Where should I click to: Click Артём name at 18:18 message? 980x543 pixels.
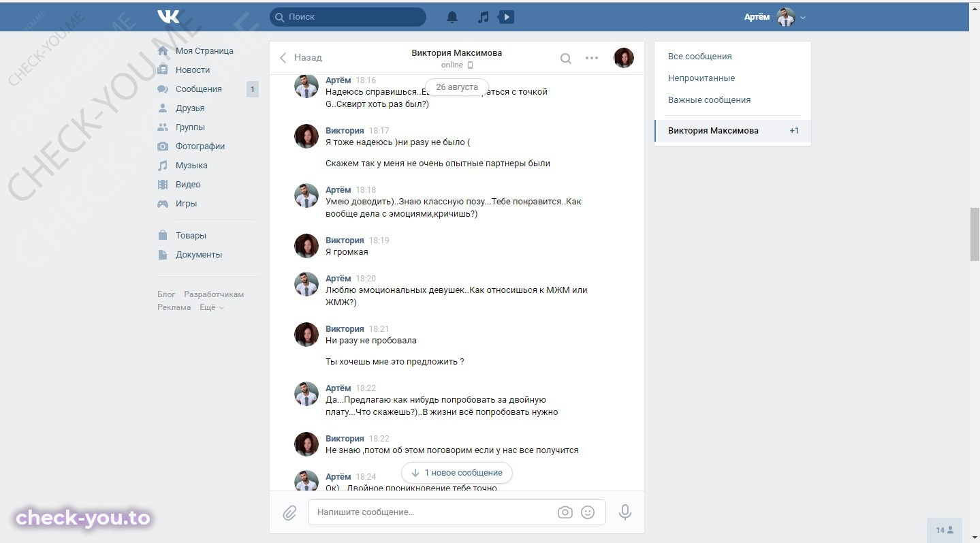[x=338, y=190]
